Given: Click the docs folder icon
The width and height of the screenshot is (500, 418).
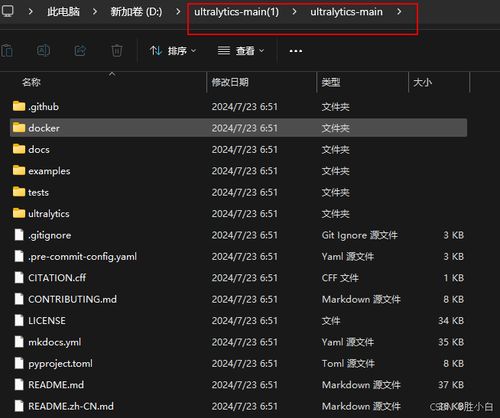Looking at the screenshot, I should (x=19, y=149).
